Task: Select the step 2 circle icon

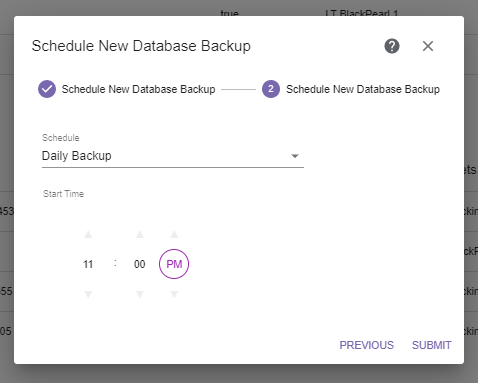Action: pos(271,89)
